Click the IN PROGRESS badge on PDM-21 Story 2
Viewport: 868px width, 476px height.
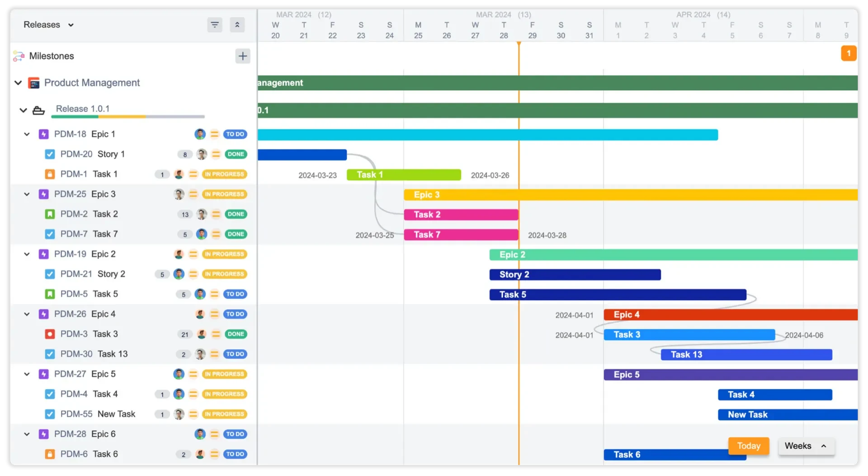tap(225, 274)
